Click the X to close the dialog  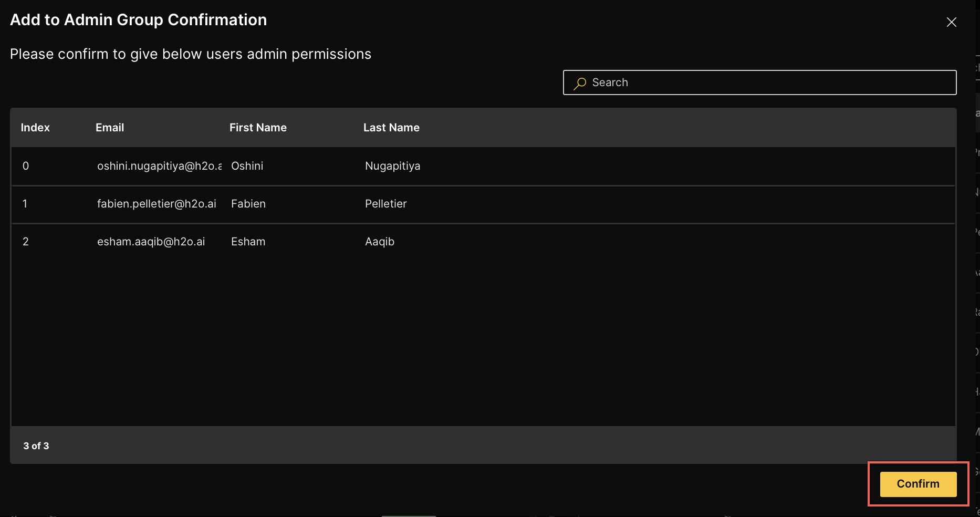[x=952, y=22]
